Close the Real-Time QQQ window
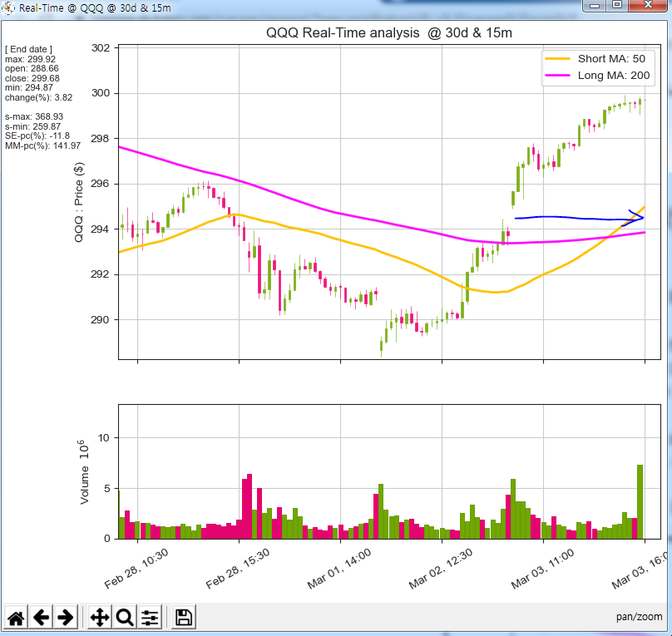The height and width of the screenshot is (636, 672). pos(649,6)
